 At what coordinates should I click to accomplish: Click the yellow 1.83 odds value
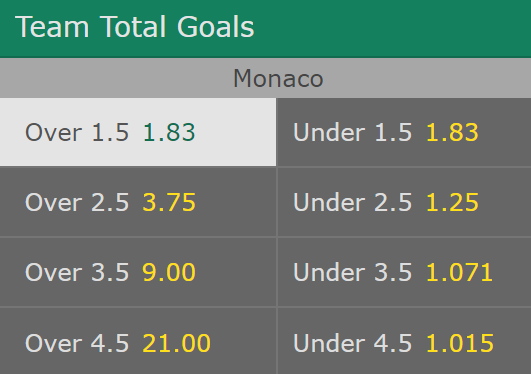(x=452, y=132)
